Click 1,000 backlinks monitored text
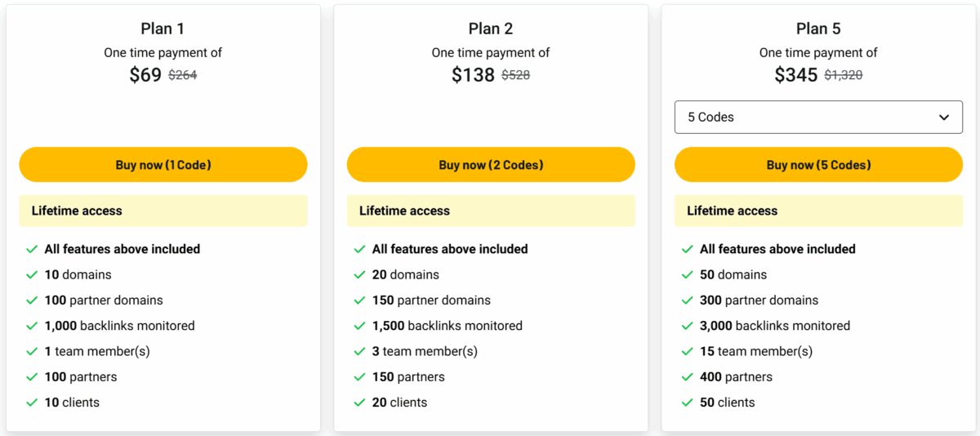This screenshot has width=980, height=436. coord(120,326)
